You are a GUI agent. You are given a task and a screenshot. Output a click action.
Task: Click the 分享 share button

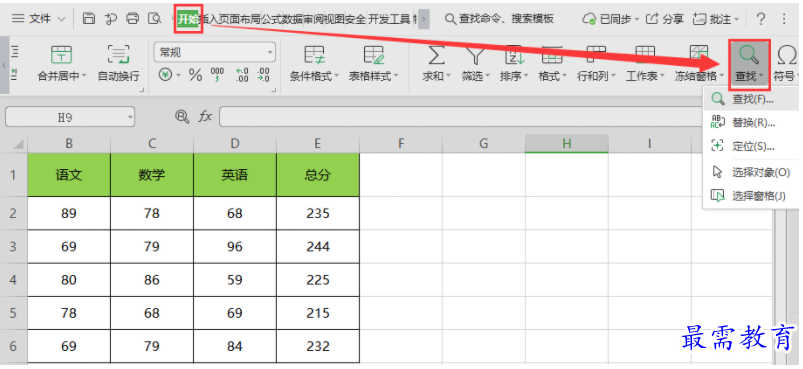point(665,19)
